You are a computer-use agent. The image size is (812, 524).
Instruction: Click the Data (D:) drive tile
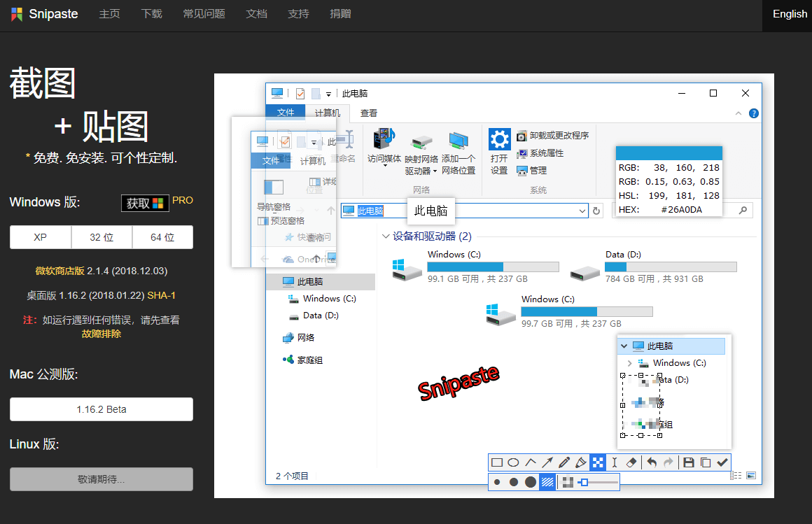pyautogui.click(x=653, y=267)
